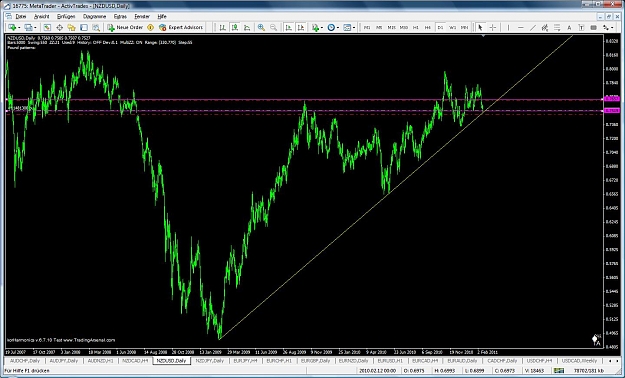
Task: Open the Diagramme menu
Action: 94,16
